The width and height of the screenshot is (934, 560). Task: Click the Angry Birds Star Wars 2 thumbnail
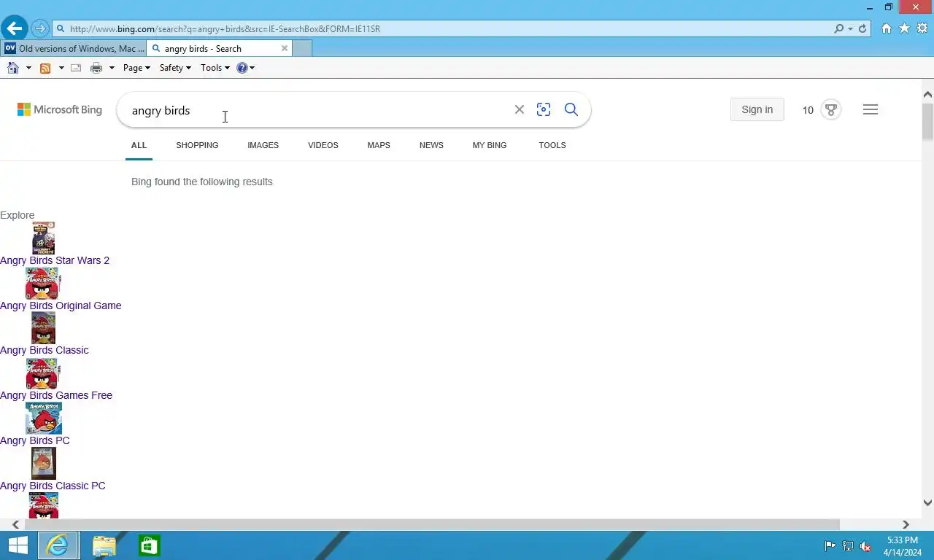coord(43,238)
